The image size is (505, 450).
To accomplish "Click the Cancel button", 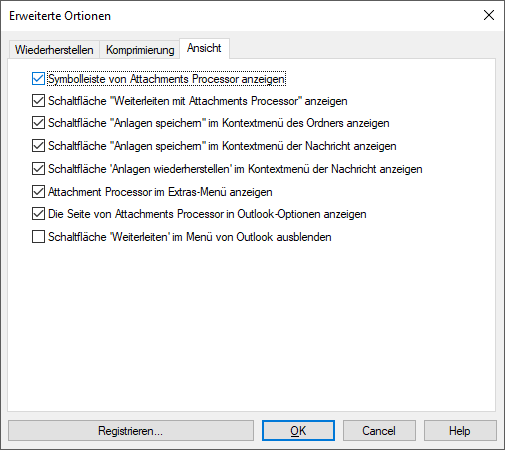I will tap(379, 431).
